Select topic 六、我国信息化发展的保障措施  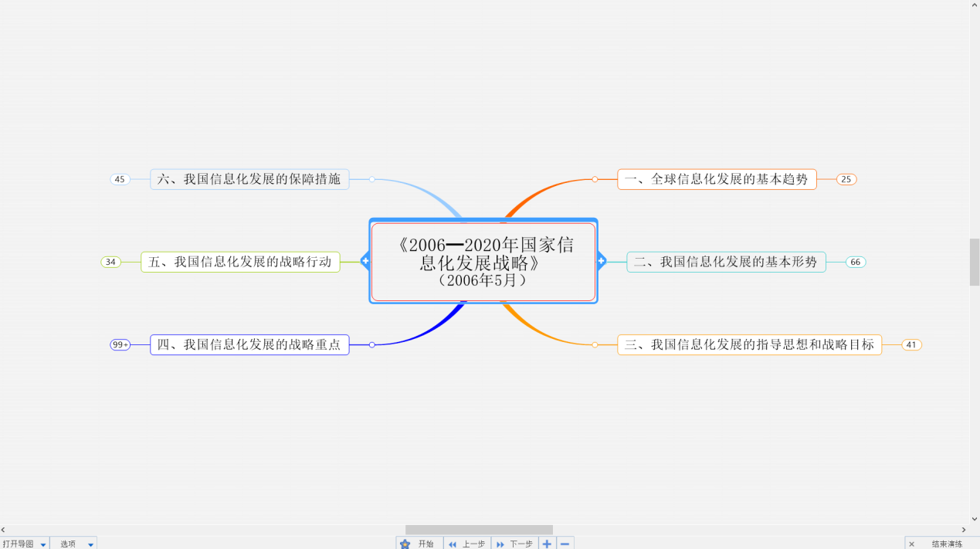249,179
